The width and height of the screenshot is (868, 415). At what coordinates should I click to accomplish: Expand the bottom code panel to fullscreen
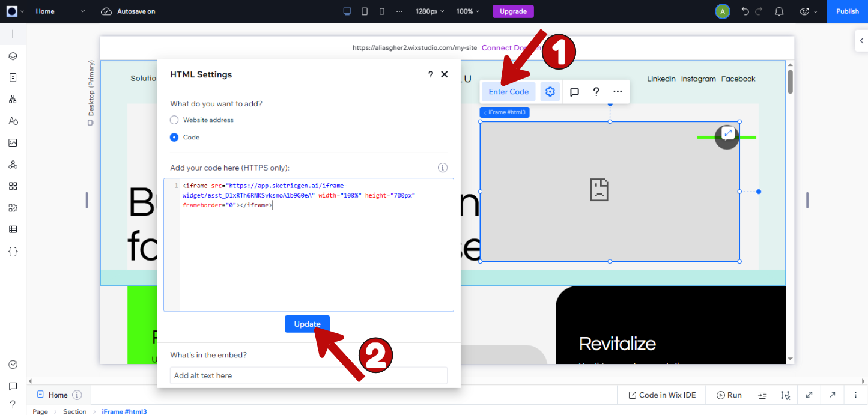pyautogui.click(x=809, y=395)
